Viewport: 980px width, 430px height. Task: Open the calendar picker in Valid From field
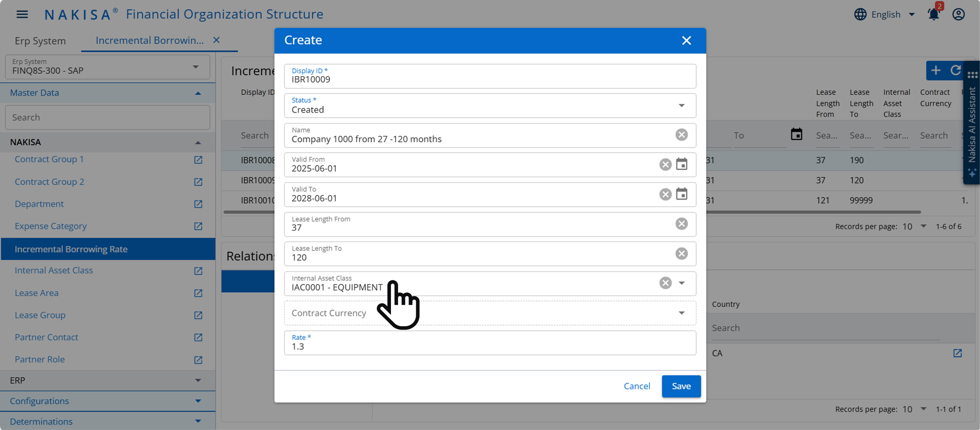coord(682,164)
